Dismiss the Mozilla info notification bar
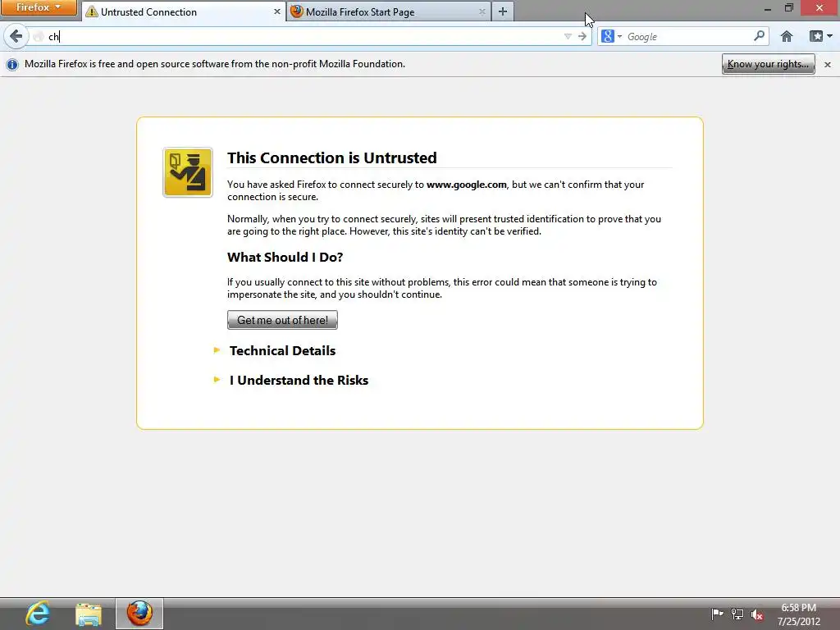Image resolution: width=840 pixels, height=630 pixels. click(828, 64)
